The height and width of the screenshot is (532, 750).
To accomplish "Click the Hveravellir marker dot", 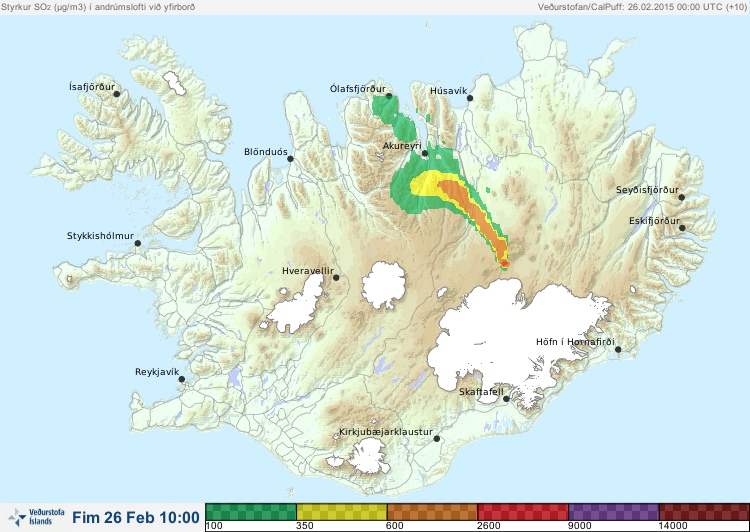I will [336, 277].
